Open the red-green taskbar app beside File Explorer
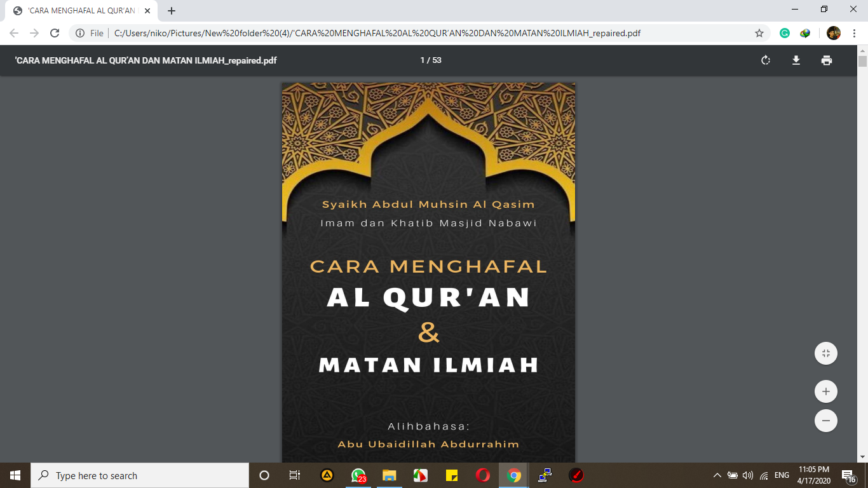The height and width of the screenshot is (488, 868). pyautogui.click(x=420, y=475)
